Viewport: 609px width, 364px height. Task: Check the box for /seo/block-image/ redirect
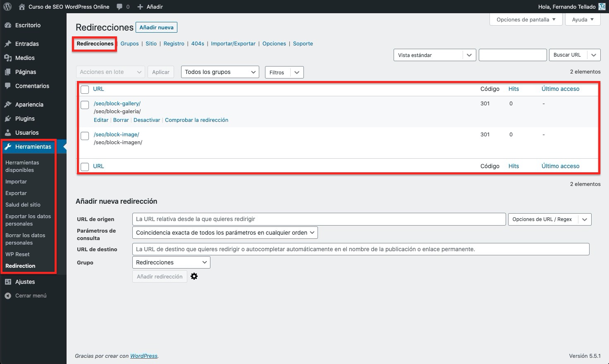(x=85, y=136)
